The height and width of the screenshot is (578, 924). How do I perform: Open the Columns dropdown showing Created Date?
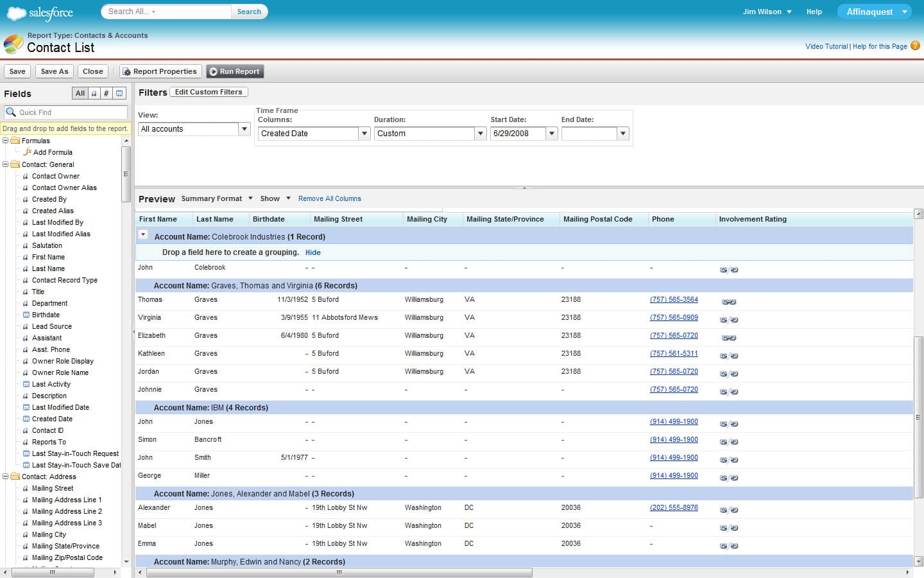(364, 134)
